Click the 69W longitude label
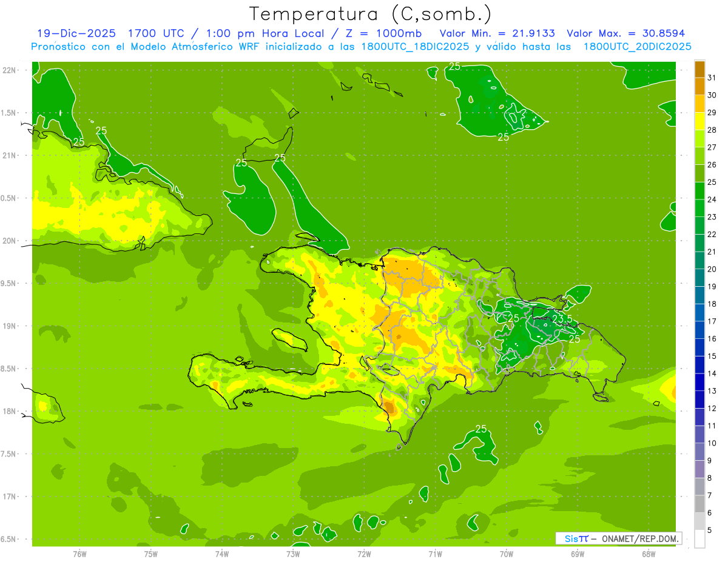Image resolution: width=728 pixels, height=562 pixels. 578,554
